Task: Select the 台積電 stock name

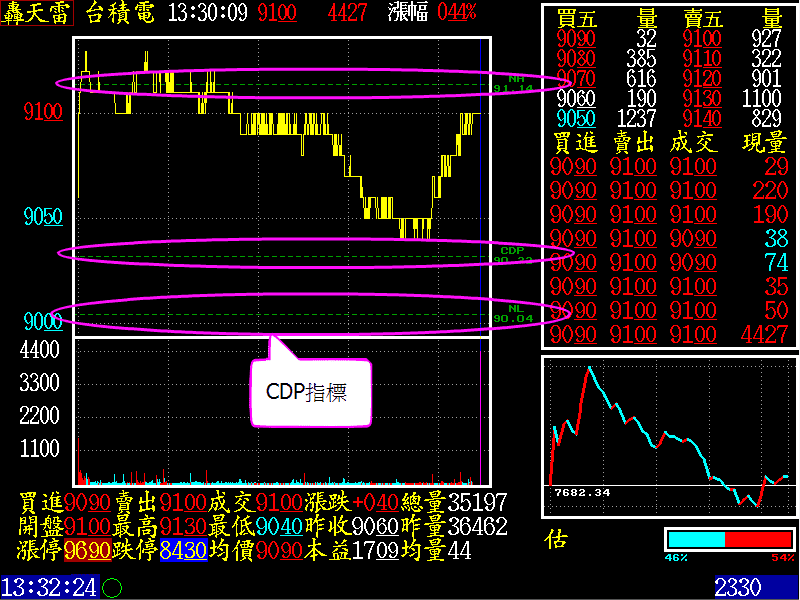Action: click(120, 14)
